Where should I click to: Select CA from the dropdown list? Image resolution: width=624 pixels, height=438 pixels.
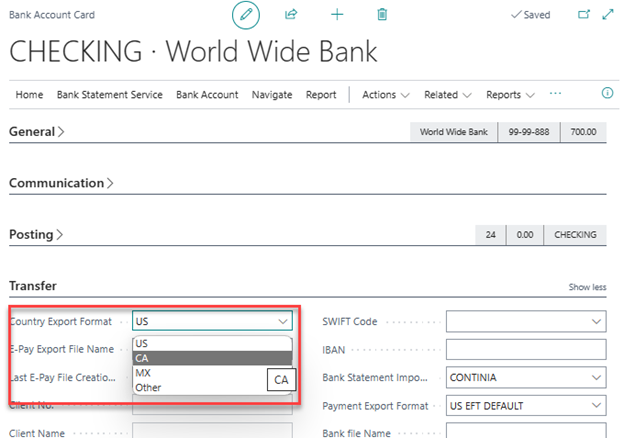point(142,358)
